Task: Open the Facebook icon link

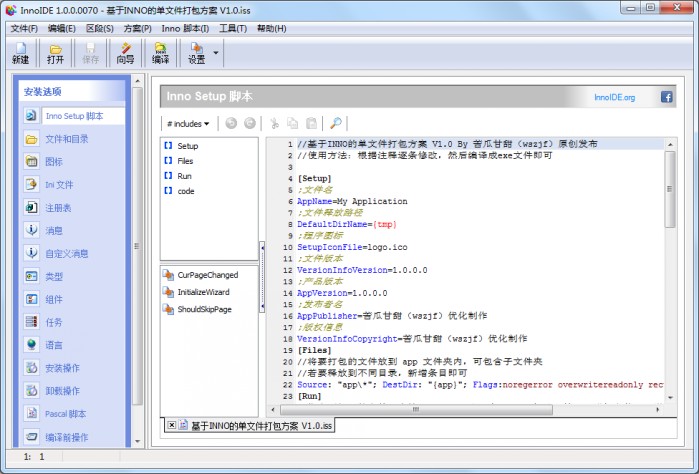Action: click(666, 97)
